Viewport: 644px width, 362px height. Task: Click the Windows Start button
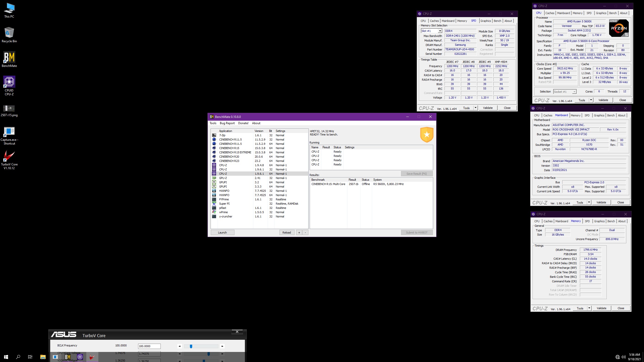(6, 357)
